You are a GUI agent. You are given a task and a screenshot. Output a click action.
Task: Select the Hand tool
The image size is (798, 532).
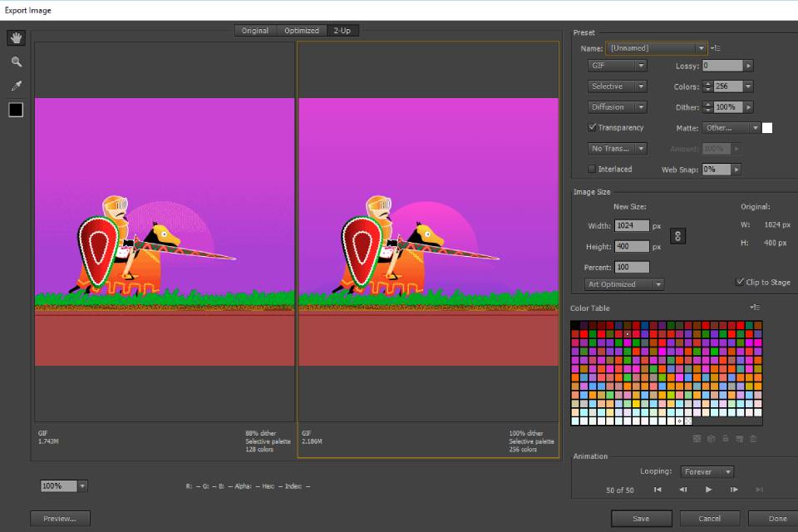coord(15,37)
